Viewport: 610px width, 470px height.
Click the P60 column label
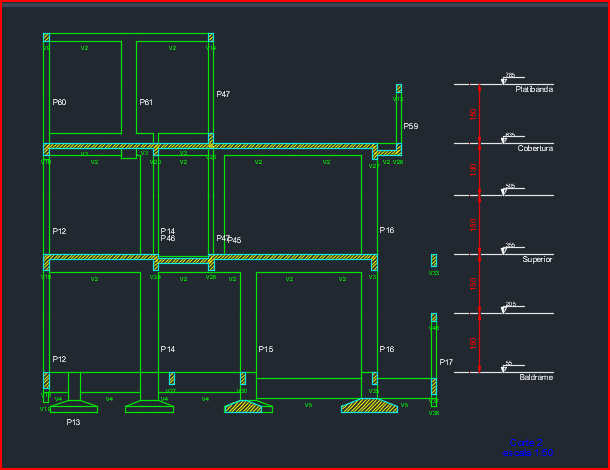(x=59, y=103)
